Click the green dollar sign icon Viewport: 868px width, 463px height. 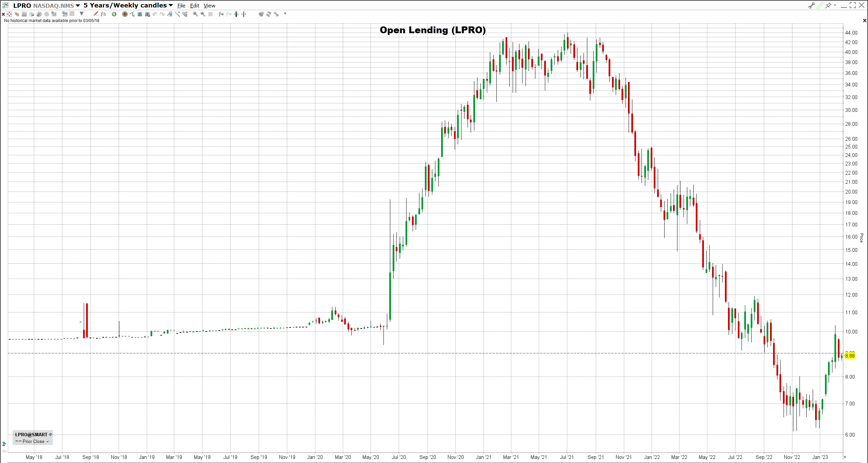click(114, 14)
